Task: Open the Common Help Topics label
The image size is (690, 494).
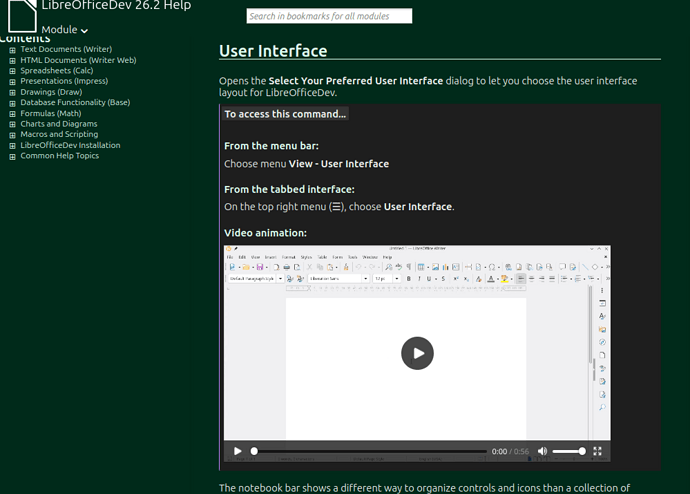Action: pos(59,156)
